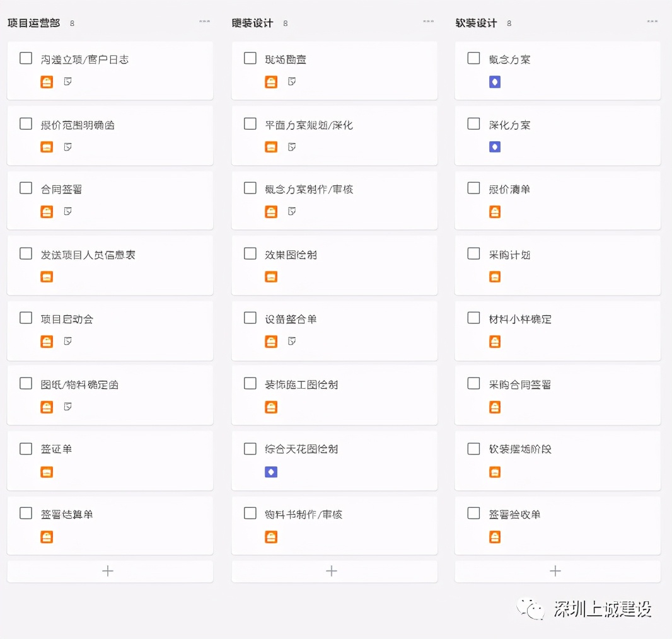Viewport: 672px width, 639px height.
Task: Select the 软装设计 column header
Action: pyautogui.click(x=476, y=23)
